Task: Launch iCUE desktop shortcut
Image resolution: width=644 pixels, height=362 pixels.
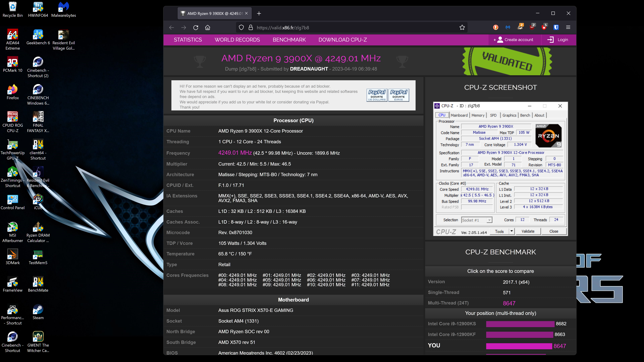Action: tap(38, 202)
